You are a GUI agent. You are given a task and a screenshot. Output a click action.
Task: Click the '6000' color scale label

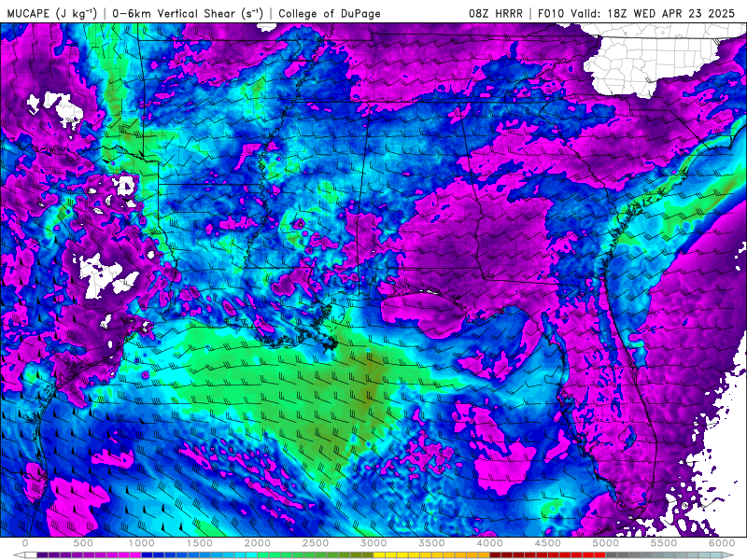click(x=722, y=543)
